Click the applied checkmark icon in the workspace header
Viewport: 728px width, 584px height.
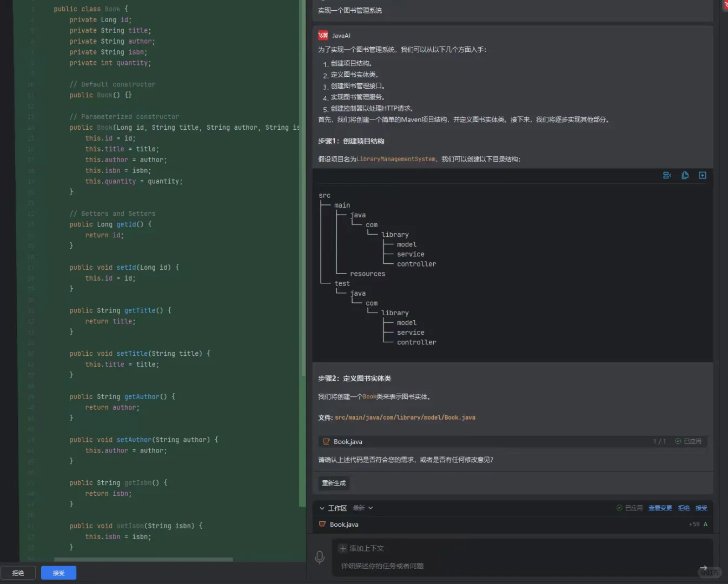619,508
